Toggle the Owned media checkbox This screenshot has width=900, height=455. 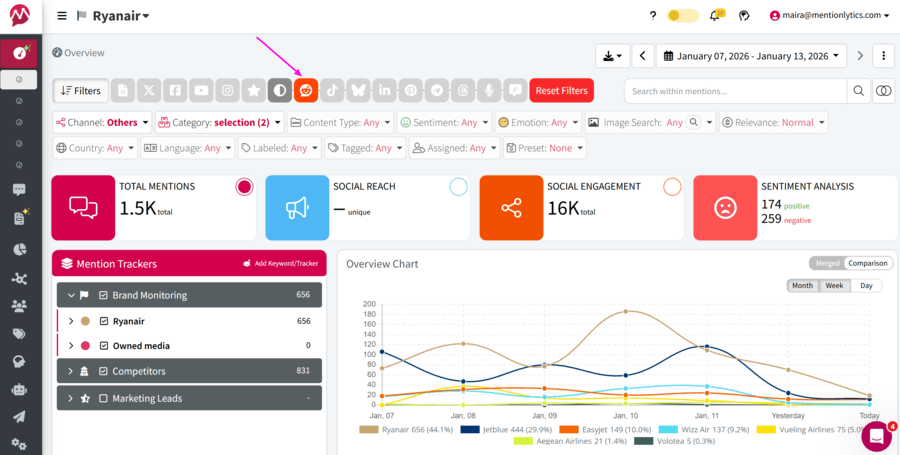tap(104, 346)
